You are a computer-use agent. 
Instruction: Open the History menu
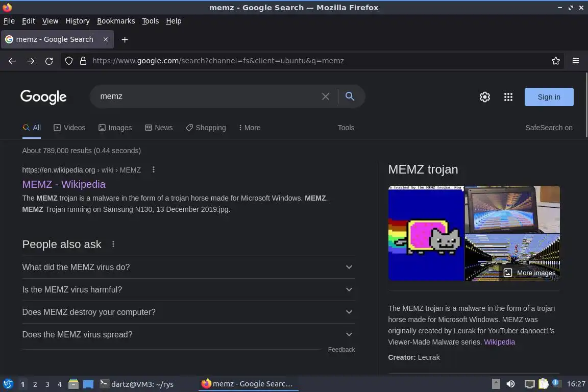click(x=78, y=21)
